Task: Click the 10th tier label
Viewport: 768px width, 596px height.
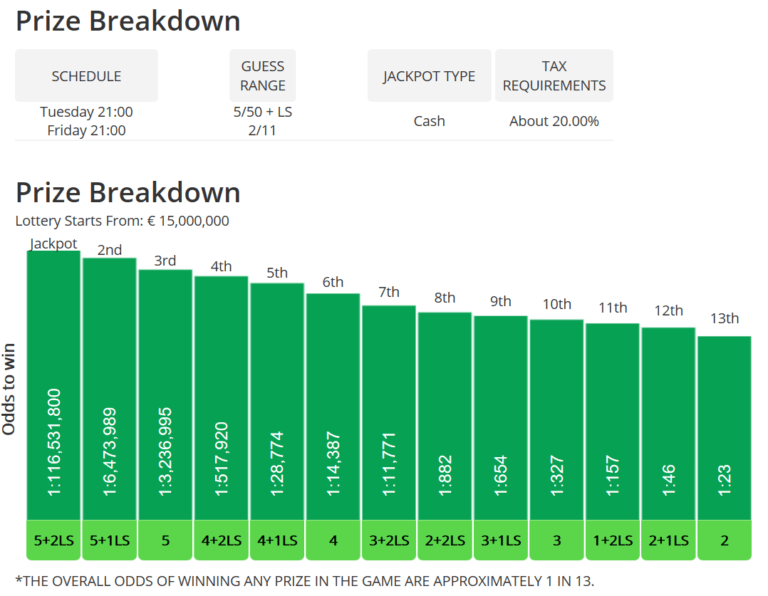Action: pos(556,304)
